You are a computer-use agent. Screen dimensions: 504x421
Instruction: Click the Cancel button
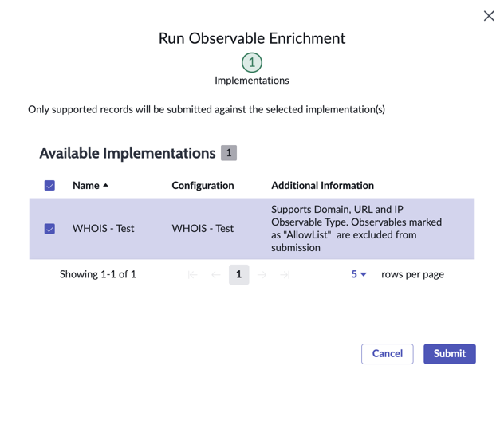pos(388,354)
